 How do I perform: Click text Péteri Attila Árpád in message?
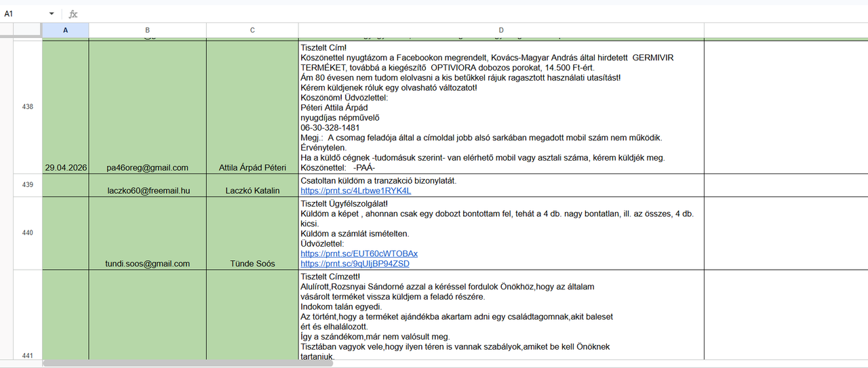click(334, 107)
